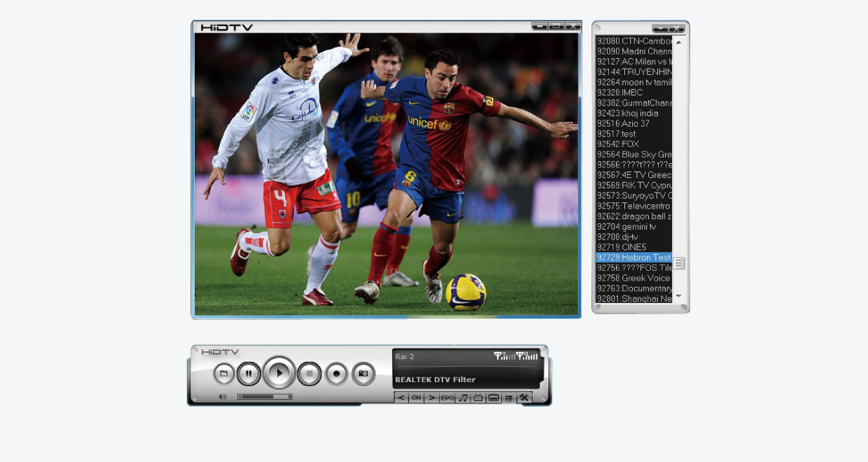
Task: Select channel 92575:Televicentro
Action: pyautogui.click(x=634, y=206)
